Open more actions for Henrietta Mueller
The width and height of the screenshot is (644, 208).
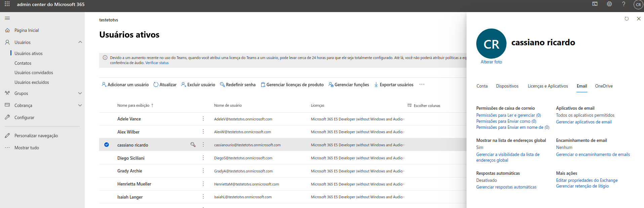point(203,184)
